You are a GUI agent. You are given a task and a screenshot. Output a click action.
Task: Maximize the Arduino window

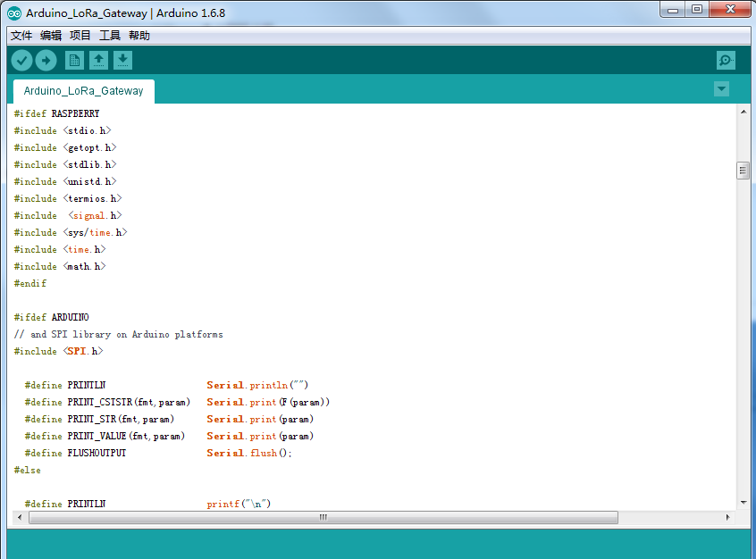click(697, 10)
